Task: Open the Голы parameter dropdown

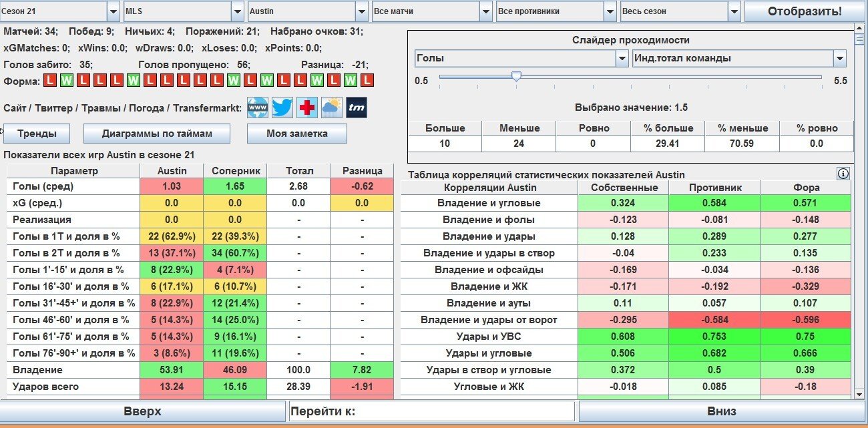Action: click(620, 59)
